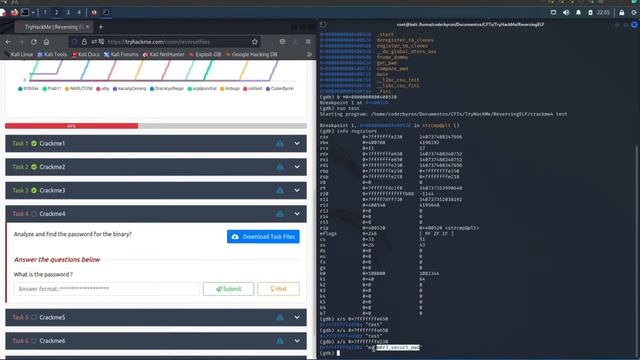Click the terminal window scrollbar
The image size is (640, 360).
click(x=637, y=251)
